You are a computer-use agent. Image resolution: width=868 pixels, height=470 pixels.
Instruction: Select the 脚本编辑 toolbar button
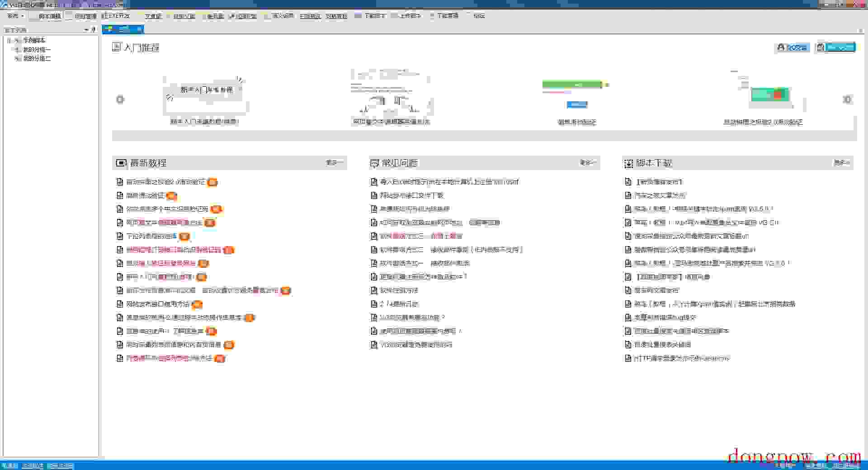(46, 16)
